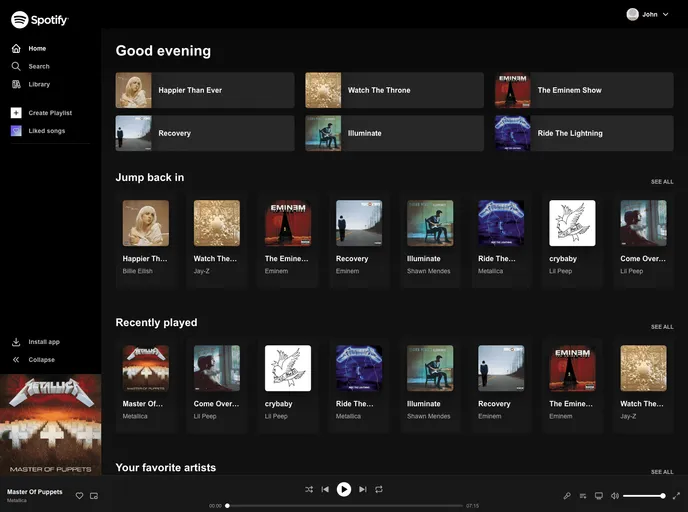Select Recovery cover in Recently played
The height and width of the screenshot is (512, 688).
pyautogui.click(x=501, y=368)
